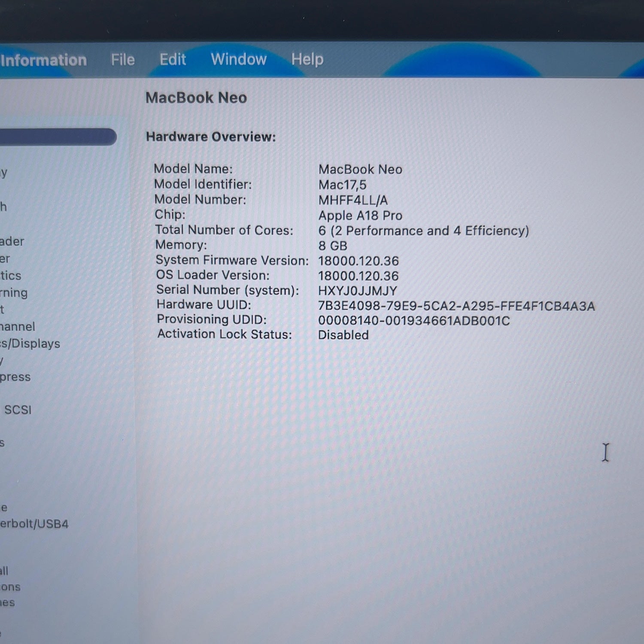This screenshot has width=644, height=644.
Task: Open the File menu
Action: click(x=123, y=60)
